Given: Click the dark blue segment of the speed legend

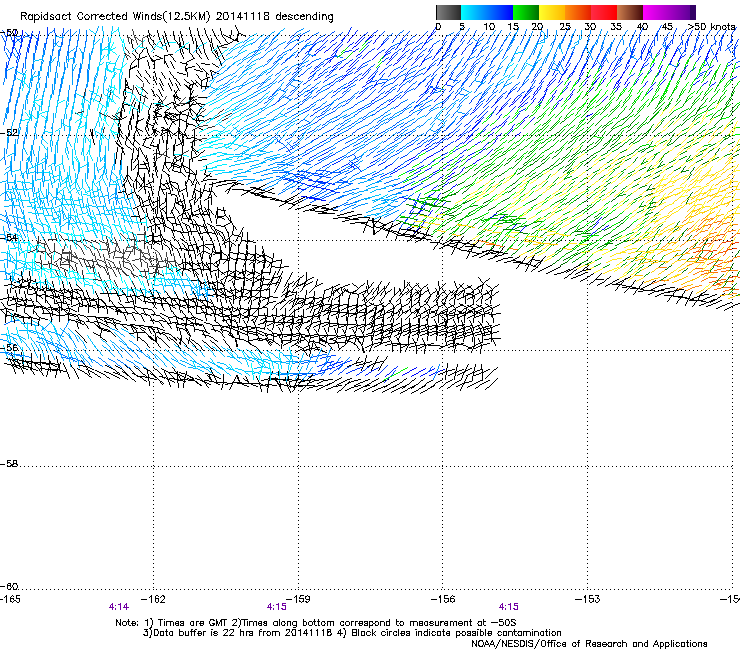Looking at the screenshot, I should click(x=500, y=12).
